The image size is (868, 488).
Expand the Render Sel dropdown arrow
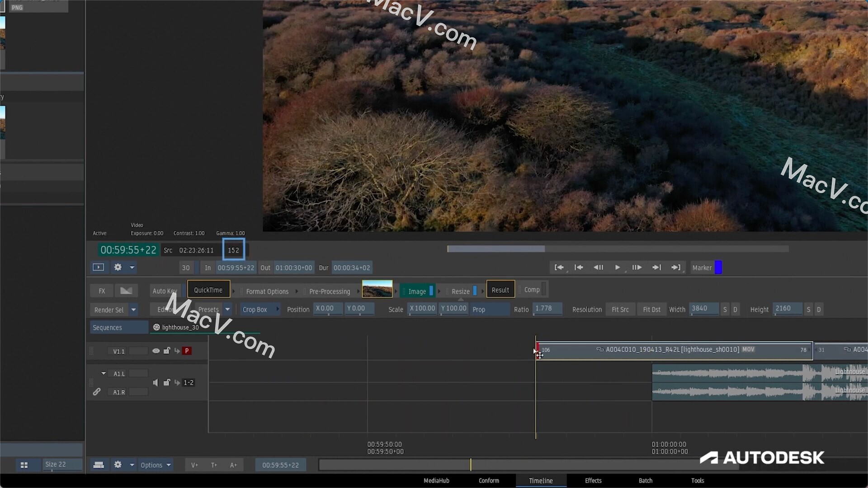[133, 310]
